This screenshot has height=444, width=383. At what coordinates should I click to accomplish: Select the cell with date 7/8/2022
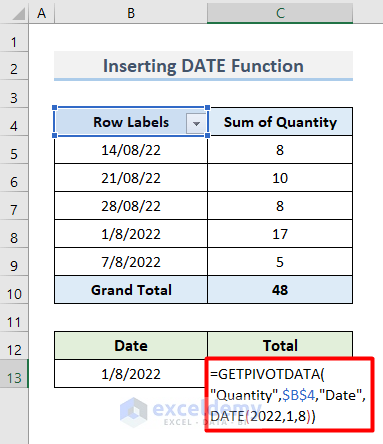(x=131, y=262)
